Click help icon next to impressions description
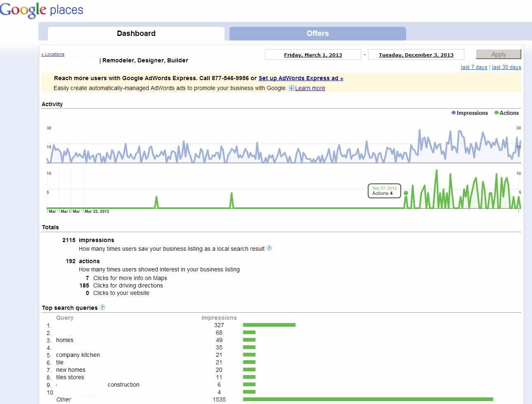532x404 pixels. coord(269,248)
